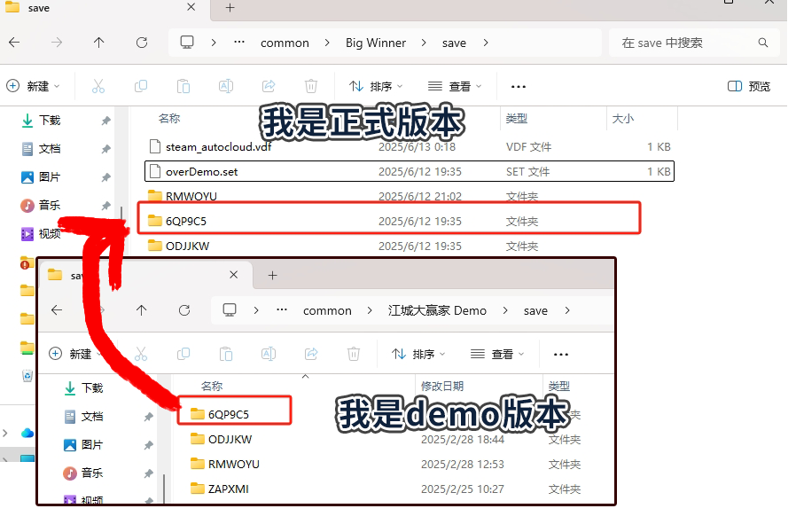
Task: Click the cut scissors icon in top toolbar
Action: point(98,86)
